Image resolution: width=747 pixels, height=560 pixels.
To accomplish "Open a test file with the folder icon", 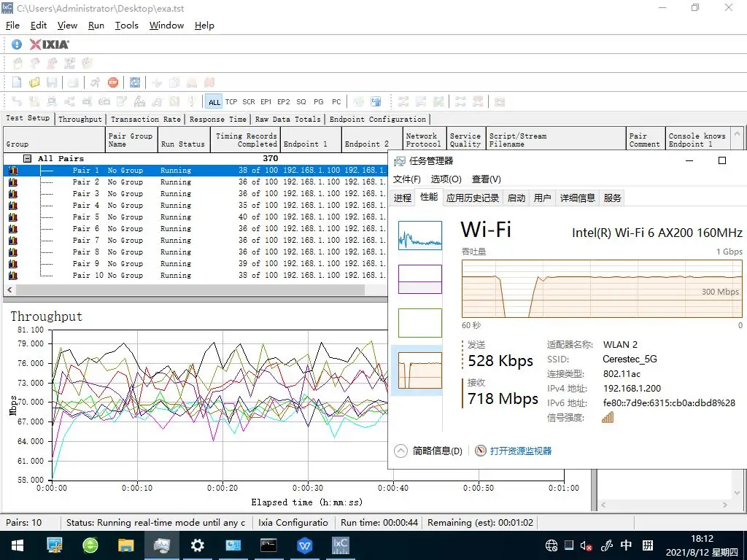I will point(34,82).
